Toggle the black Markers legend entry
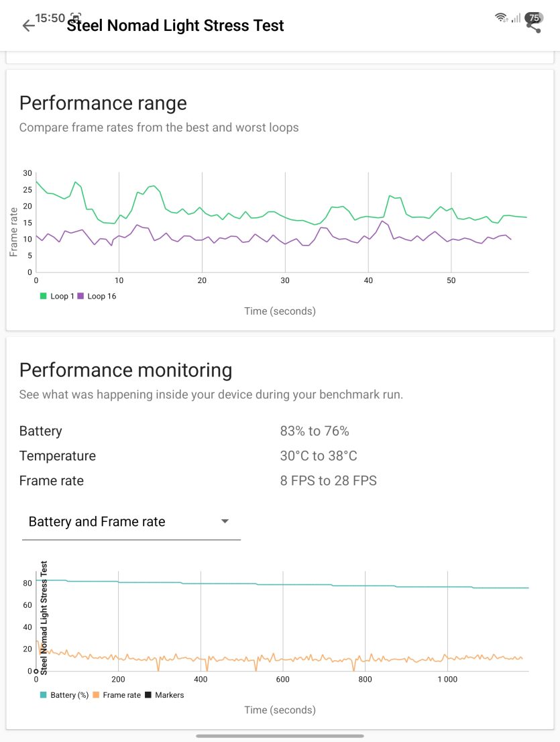The height and width of the screenshot is (742, 560). (164, 695)
